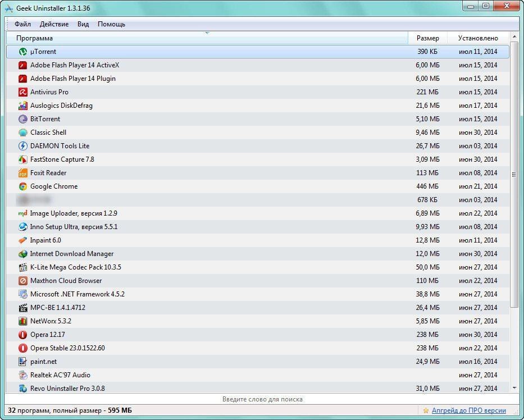This screenshot has height=420, width=524.
Task: Click Adobe Flash Player 14 Plugin icon
Action: point(22,79)
